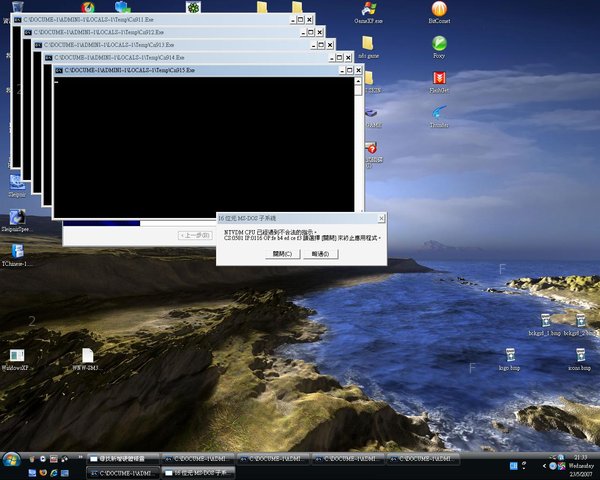Select the logo.bmp desktop file
The image size is (600, 480).
[509, 359]
